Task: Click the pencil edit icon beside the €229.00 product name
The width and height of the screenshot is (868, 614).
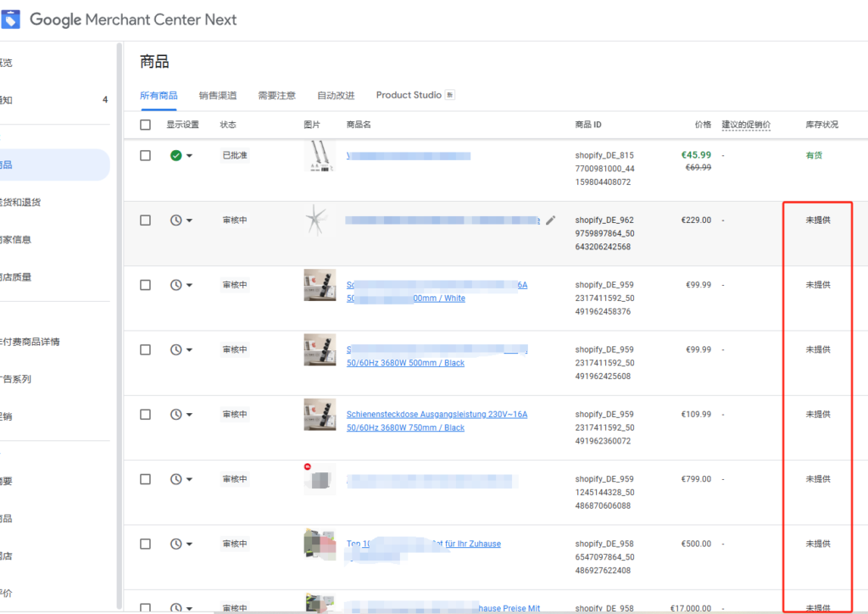Action: point(551,220)
